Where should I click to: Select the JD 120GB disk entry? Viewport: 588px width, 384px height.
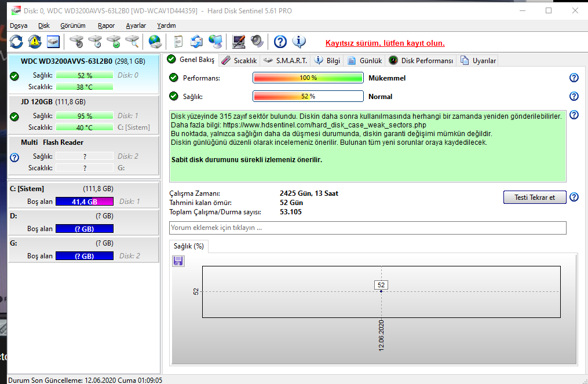[x=83, y=115]
